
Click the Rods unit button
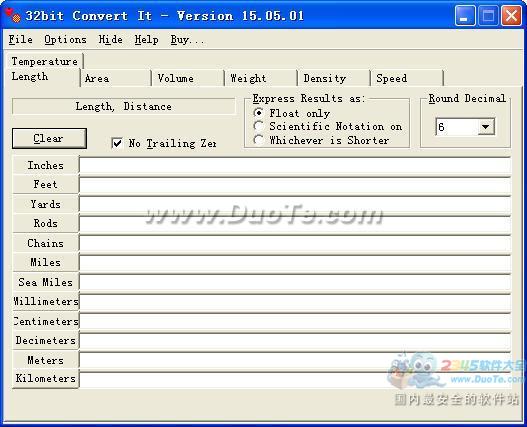click(x=45, y=223)
